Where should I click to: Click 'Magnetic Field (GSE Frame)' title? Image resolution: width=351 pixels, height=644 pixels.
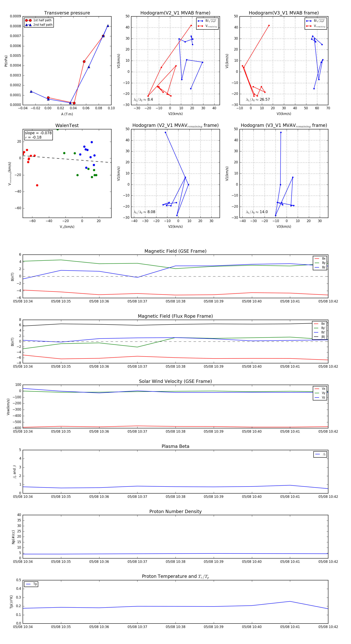[175, 251]
